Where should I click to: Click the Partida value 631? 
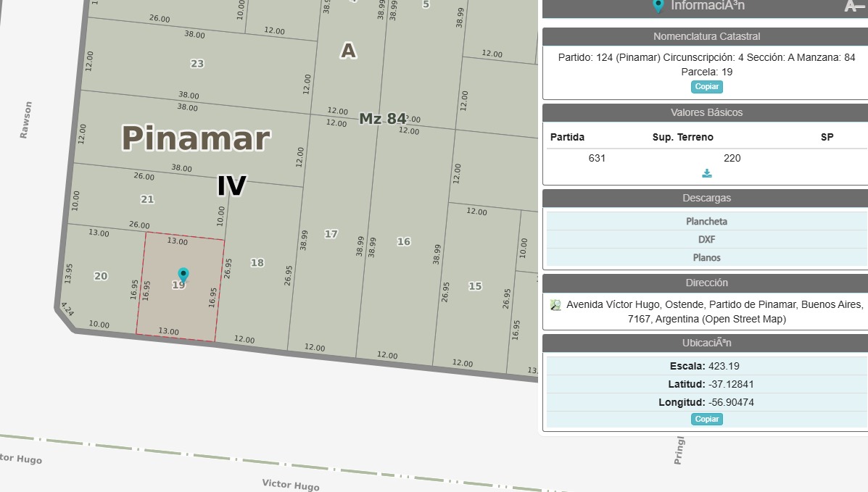pyautogui.click(x=597, y=158)
